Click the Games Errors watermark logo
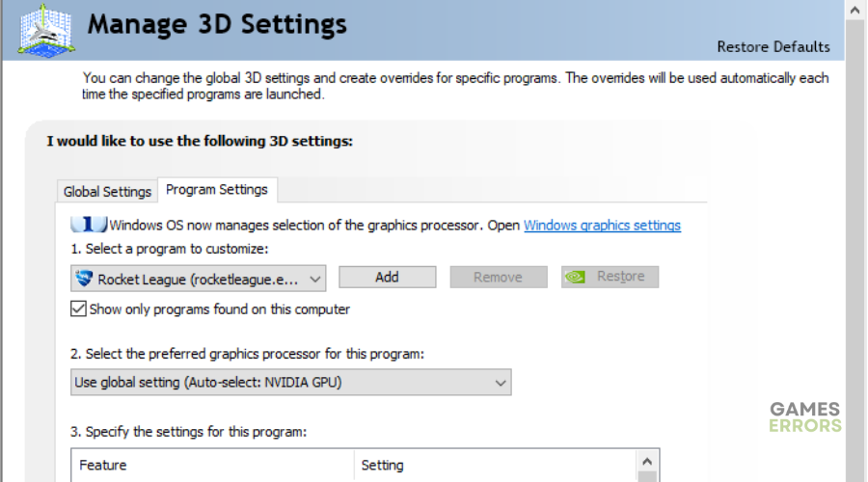The width and height of the screenshot is (868, 482). coord(805,417)
